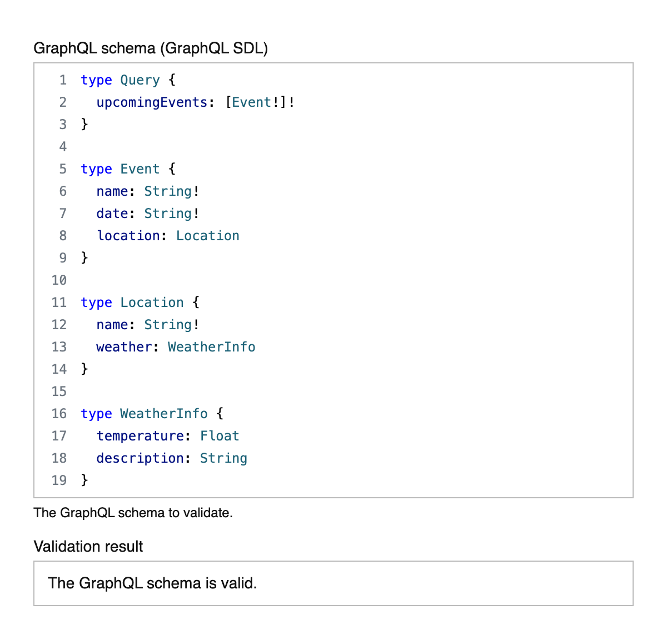Click line number 1 in the gutter
The height and width of the screenshot is (644, 667).
63,80
